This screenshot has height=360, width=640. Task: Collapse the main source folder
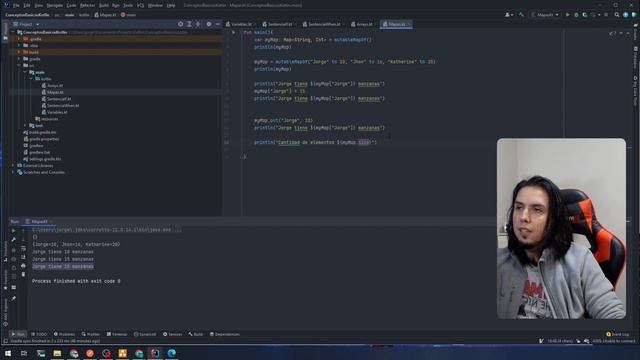click(x=25, y=72)
